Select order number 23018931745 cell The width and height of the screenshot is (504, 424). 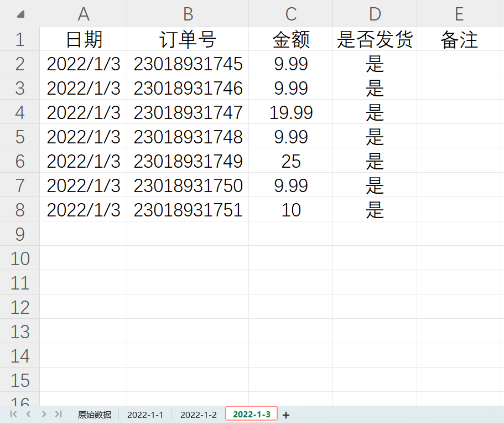click(x=188, y=63)
